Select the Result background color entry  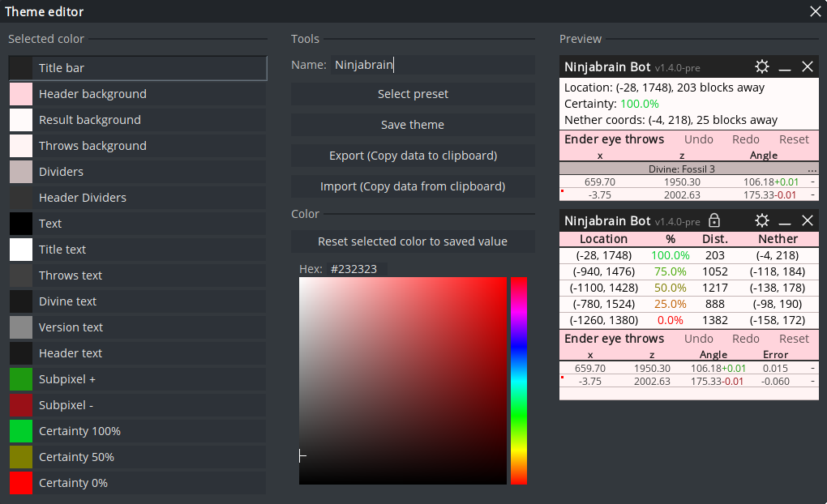138,120
